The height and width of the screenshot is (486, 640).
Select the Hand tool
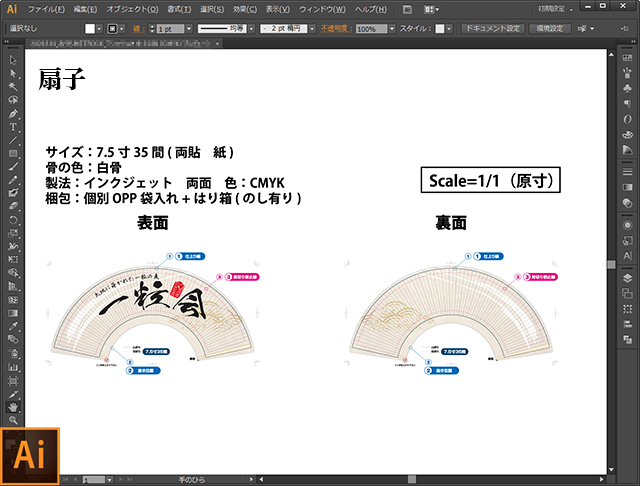click(x=13, y=407)
